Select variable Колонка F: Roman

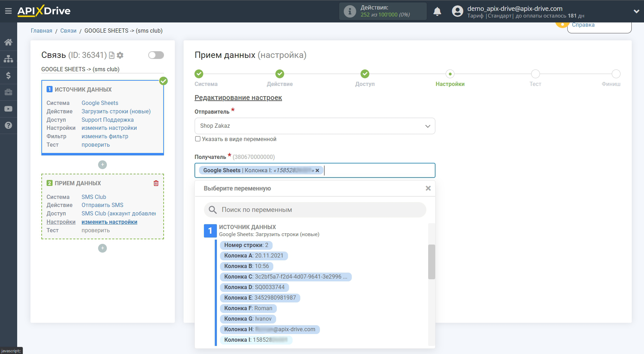(x=248, y=308)
